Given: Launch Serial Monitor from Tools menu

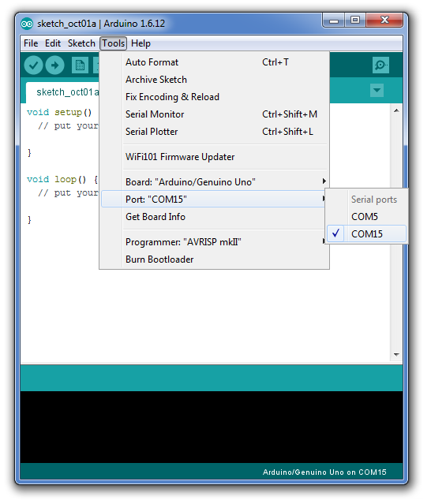Looking at the screenshot, I should click(214, 114).
